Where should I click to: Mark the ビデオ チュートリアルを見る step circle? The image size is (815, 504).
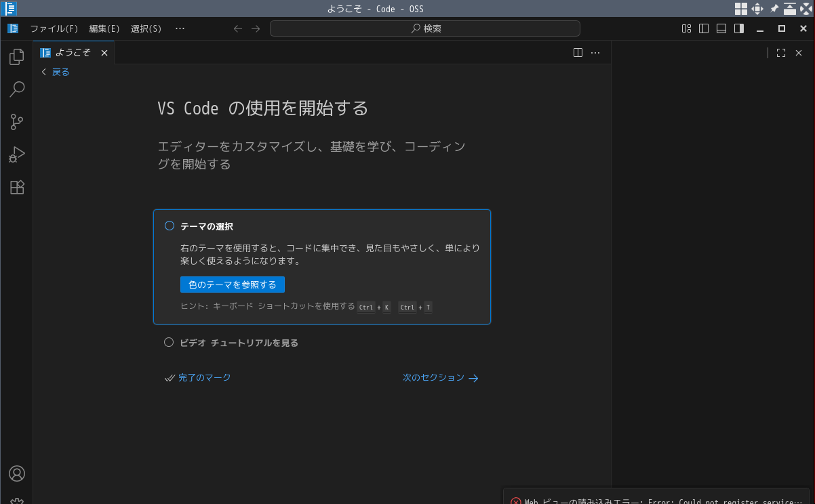pos(170,343)
